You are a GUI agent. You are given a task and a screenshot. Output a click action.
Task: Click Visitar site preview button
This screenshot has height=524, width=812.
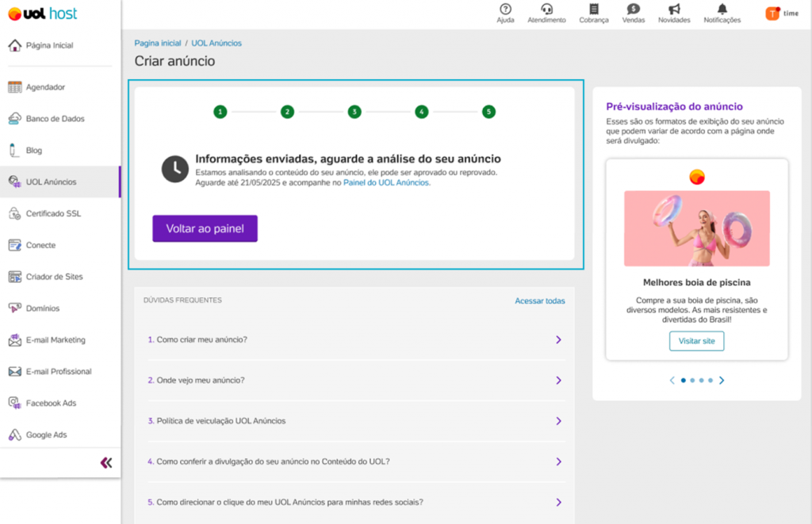click(696, 341)
